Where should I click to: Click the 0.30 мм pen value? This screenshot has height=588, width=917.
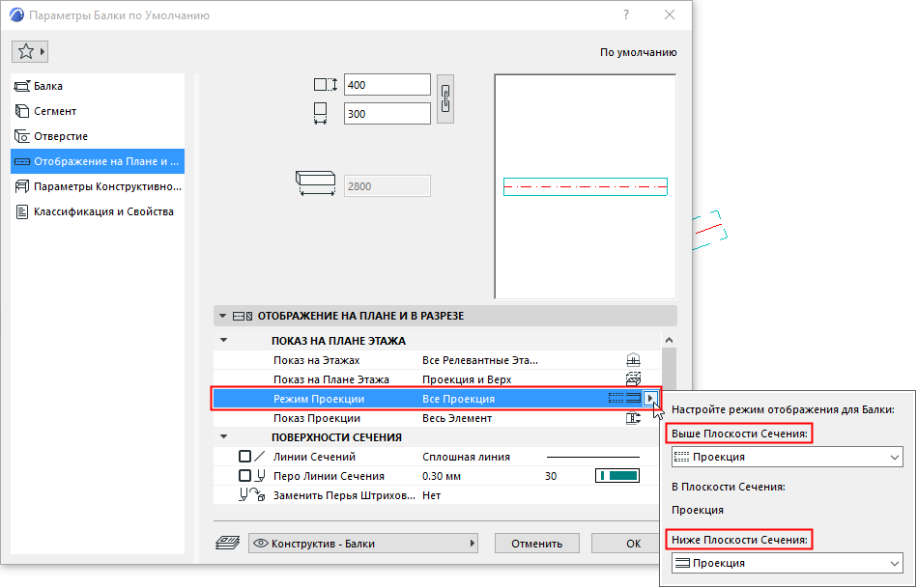[442, 476]
